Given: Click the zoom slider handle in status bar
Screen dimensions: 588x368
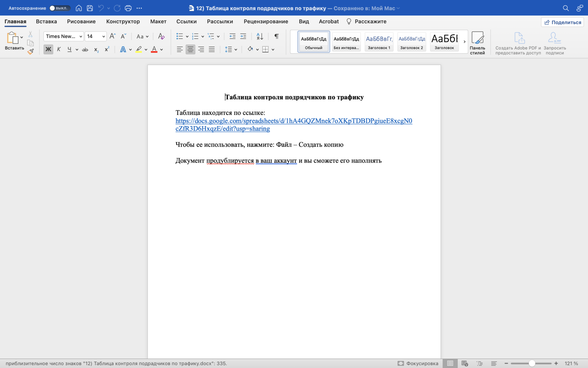Looking at the screenshot, I should [x=532, y=363].
